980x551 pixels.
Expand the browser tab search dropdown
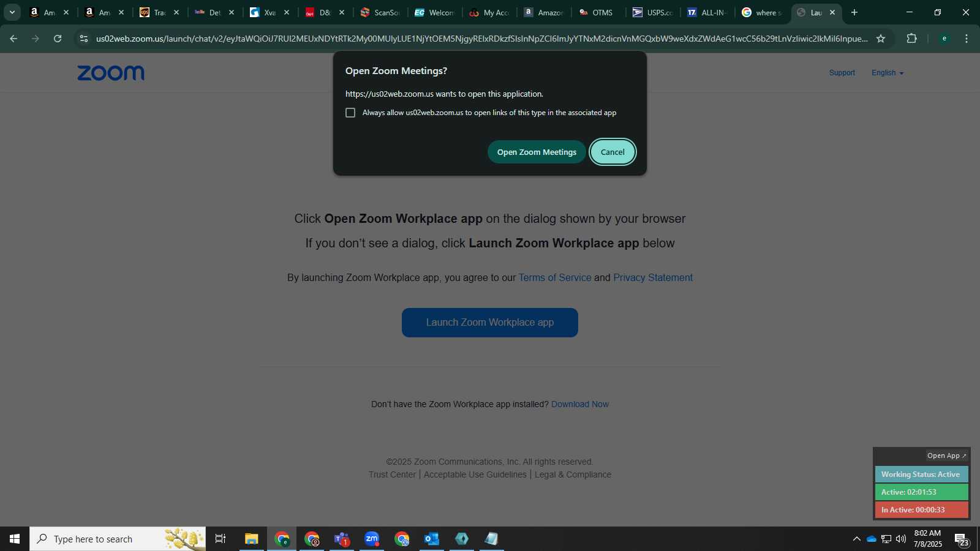(x=12, y=12)
